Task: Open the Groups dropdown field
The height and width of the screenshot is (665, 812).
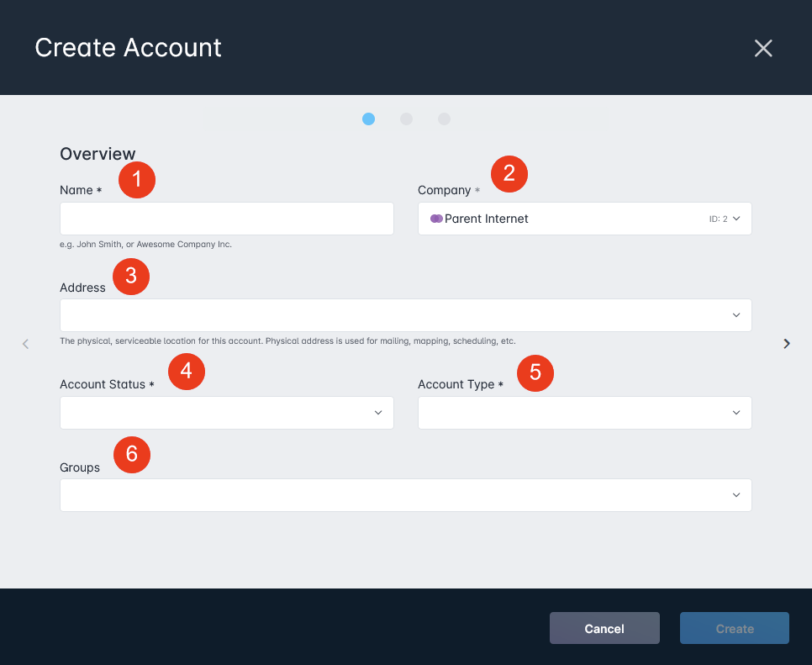Action: pyautogui.click(x=406, y=495)
